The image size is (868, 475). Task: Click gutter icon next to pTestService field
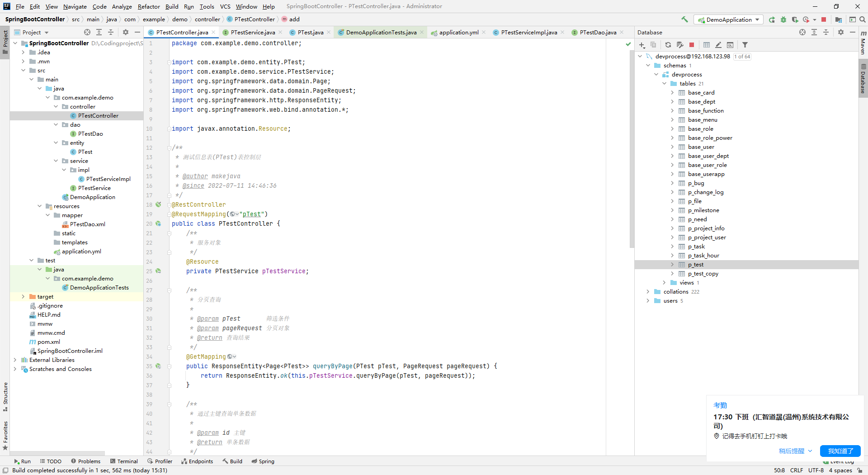tap(158, 271)
